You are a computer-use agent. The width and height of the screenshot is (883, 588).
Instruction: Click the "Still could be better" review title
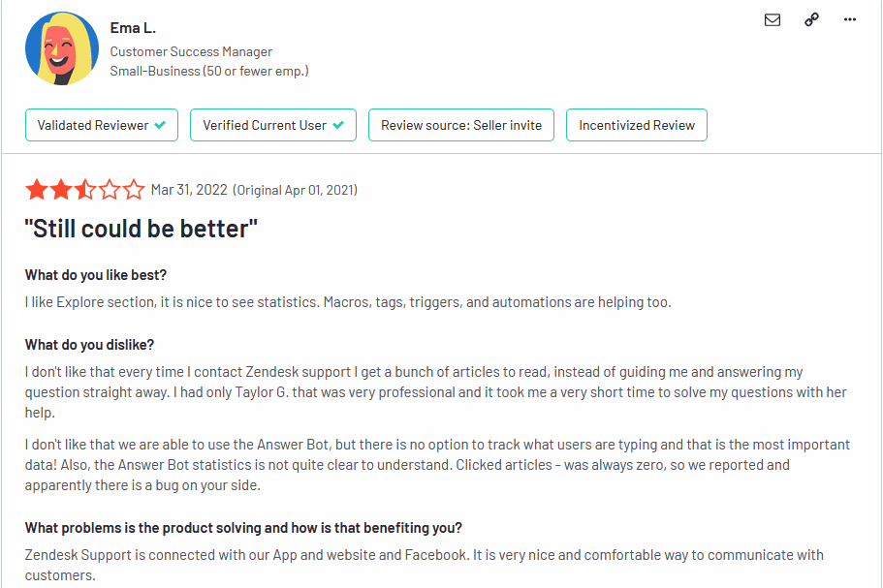pyautogui.click(x=142, y=229)
